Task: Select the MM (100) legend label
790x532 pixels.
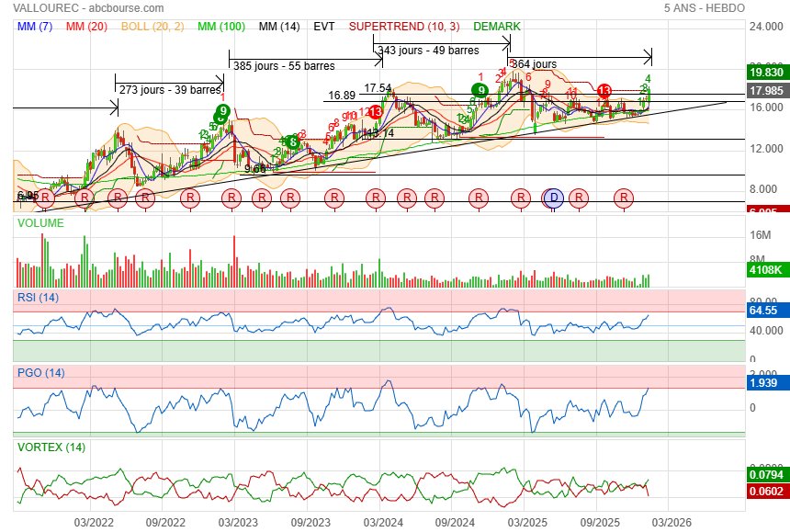Action: click(221, 27)
